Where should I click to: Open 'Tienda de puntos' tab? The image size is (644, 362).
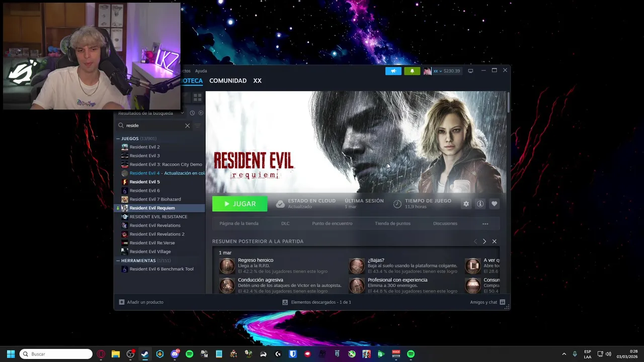(392, 223)
